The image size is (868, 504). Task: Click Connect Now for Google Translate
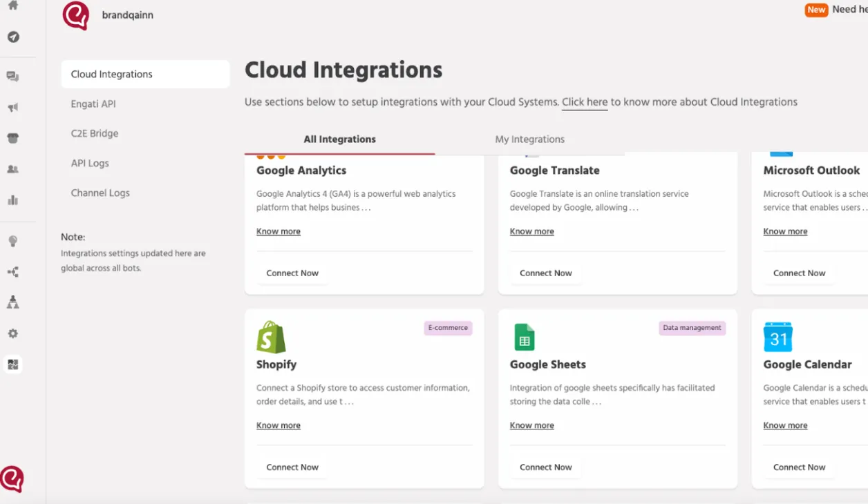546,273
